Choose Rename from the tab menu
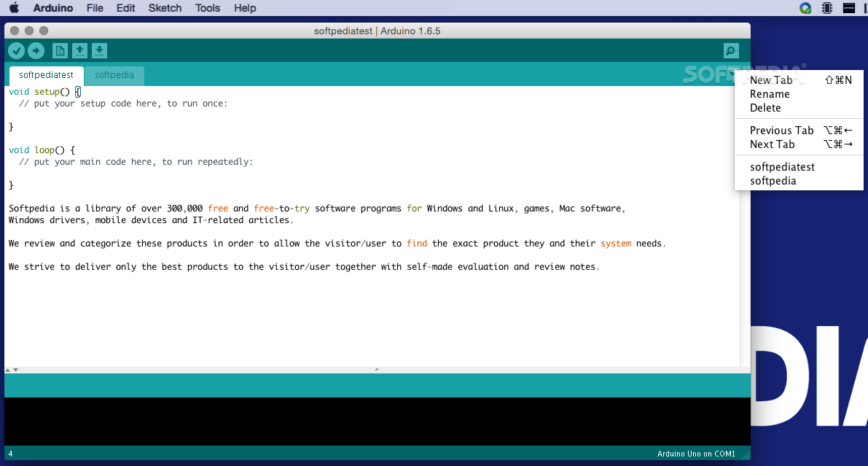Viewport: 868px width, 466px height. (770, 93)
